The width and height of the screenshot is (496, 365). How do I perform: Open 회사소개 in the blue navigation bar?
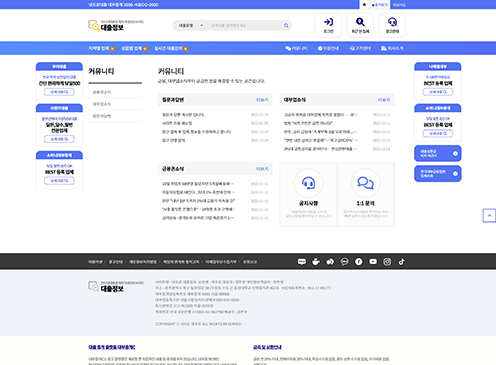(392, 48)
